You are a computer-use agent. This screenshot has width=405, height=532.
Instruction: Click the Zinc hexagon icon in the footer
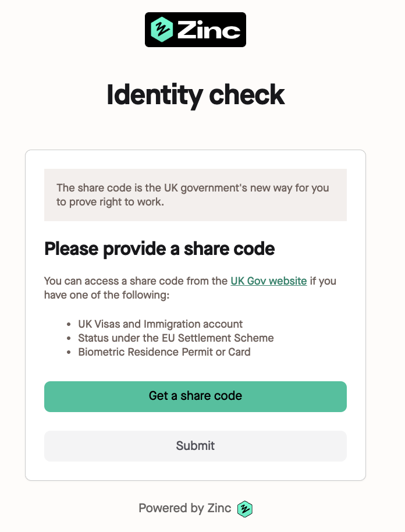tap(245, 509)
